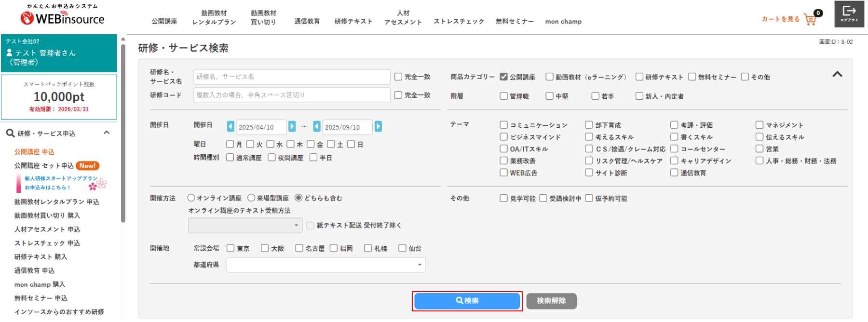The image size is (868, 322).
Task: Click the WEBinsource logo
Action: point(62,18)
